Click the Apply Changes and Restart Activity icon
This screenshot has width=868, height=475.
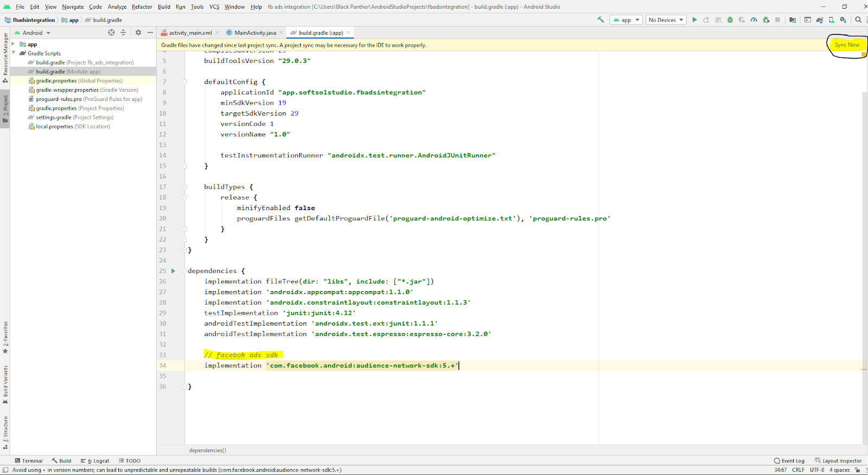(x=706, y=20)
